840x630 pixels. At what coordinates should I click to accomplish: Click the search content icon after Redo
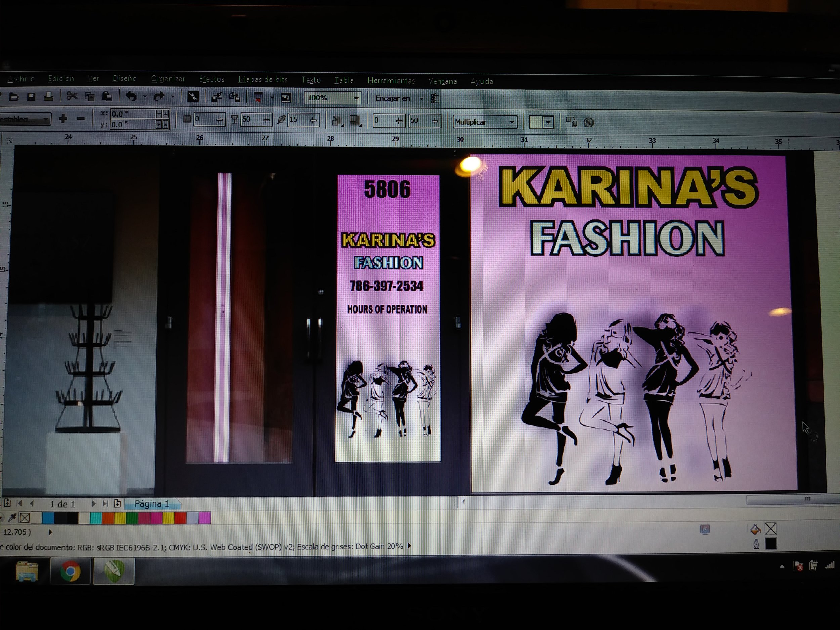coord(193,97)
